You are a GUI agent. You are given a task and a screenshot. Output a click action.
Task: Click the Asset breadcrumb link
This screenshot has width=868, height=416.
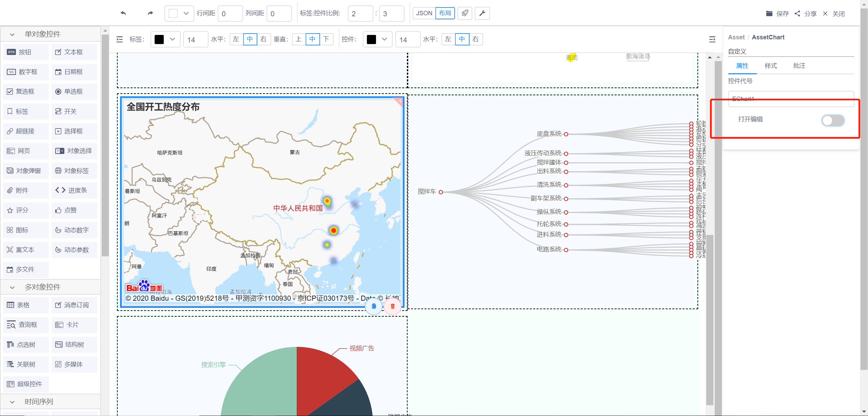[736, 37]
